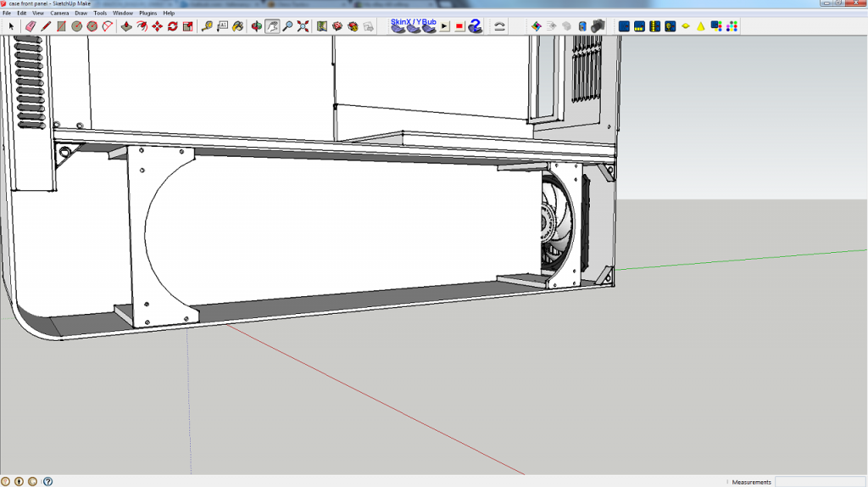Select the arrow Select tool
868x487 pixels.
point(11,26)
